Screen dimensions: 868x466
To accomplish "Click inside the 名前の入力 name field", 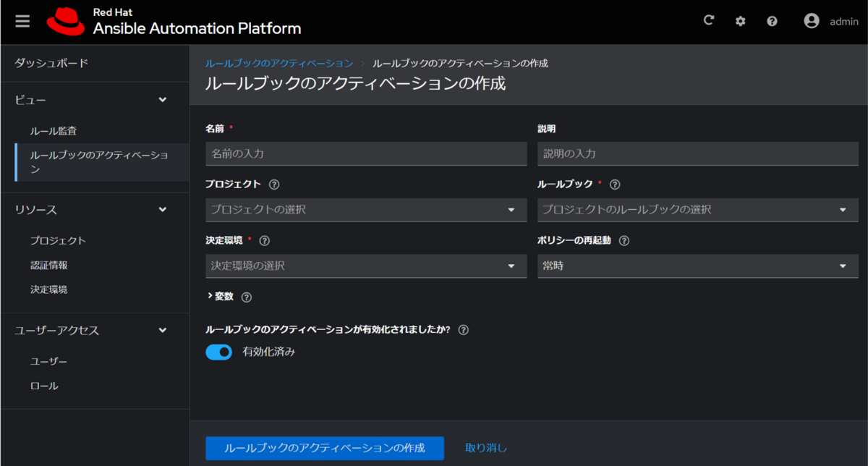I will 365,153.
